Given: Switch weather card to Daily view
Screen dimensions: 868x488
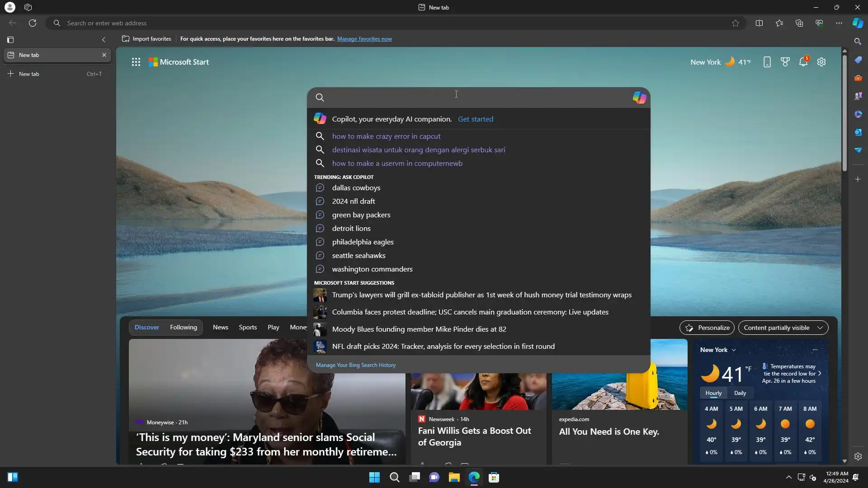Looking at the screenshot, I should tap(740, 393).
